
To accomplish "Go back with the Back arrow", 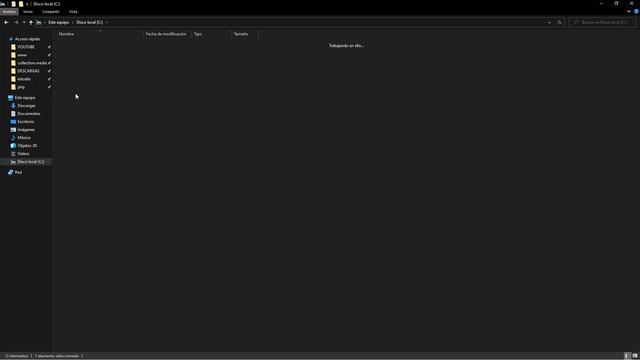I will [x=6, y=22].
